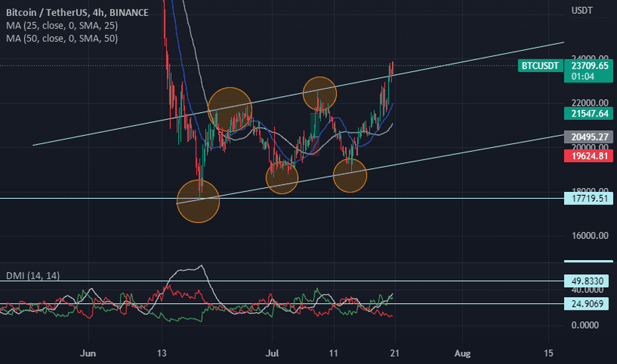
Task: Click the 22000.00 price axis label
Action: (589, 103)
